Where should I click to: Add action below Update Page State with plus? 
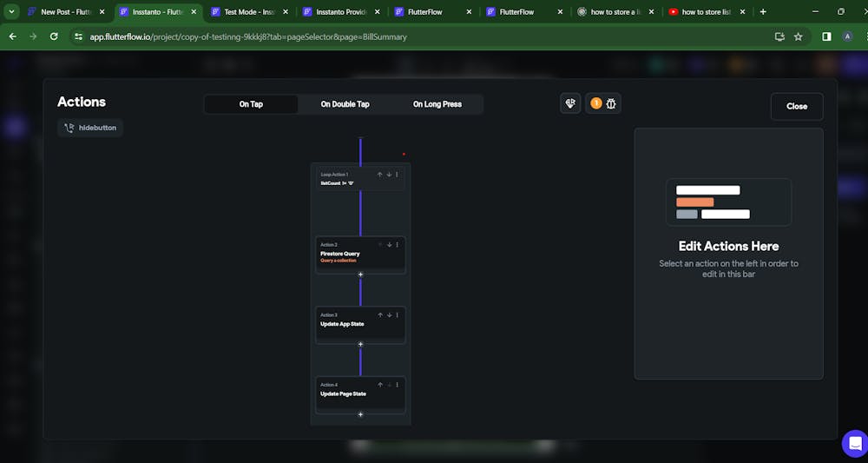point(360,414)
